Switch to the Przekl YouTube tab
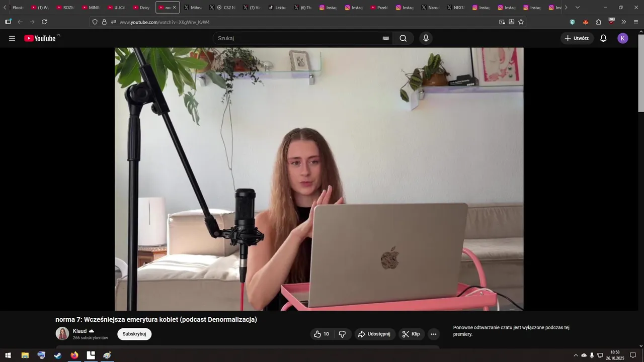Viewport: 644px width, 362px height. click(379, 8)
